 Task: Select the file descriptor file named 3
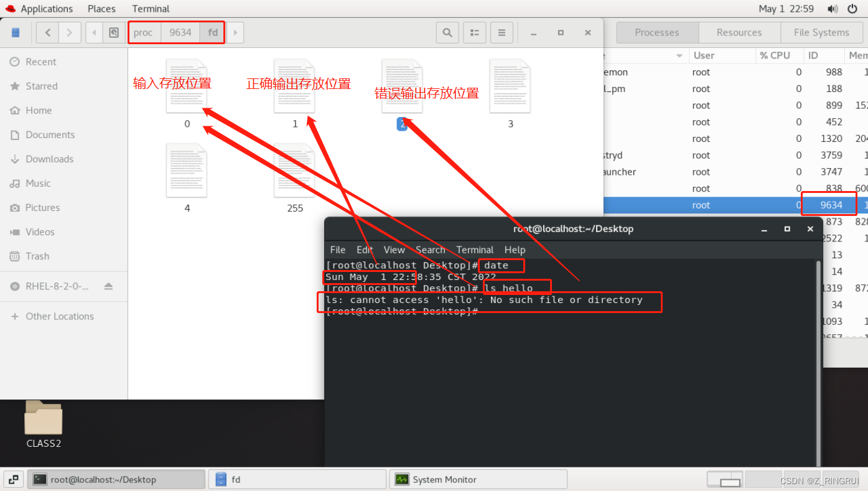[510, 93]
